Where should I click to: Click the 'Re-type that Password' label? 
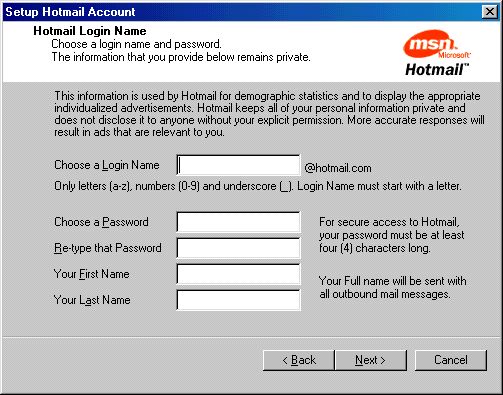click(108, 248)
